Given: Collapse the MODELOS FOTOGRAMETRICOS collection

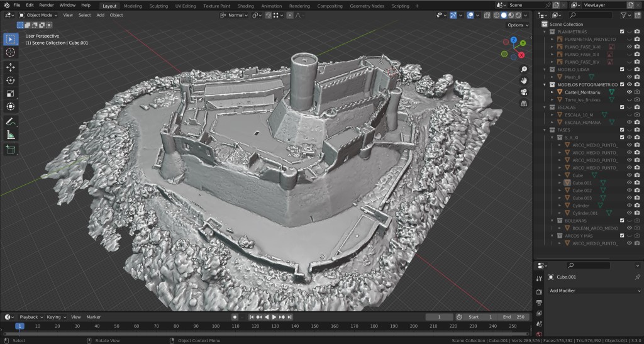Looking at the screenshot, I should tap(545, 85).
